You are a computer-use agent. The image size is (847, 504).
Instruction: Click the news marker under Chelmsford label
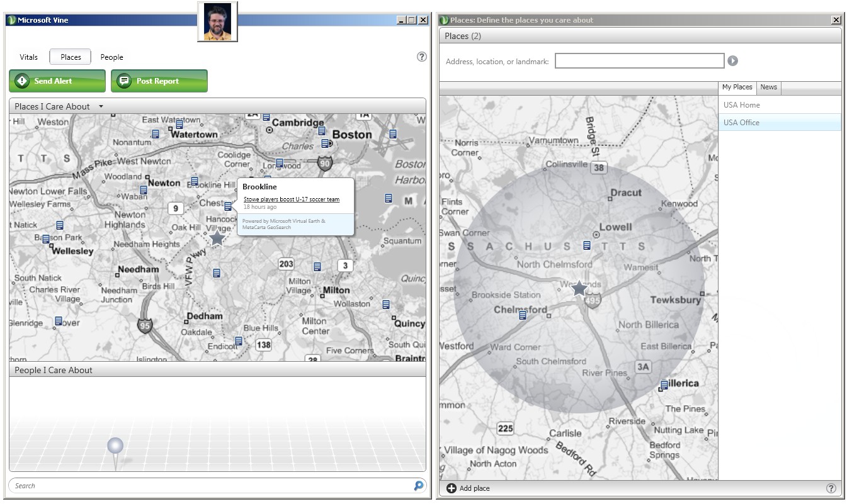tap(523, 315)
